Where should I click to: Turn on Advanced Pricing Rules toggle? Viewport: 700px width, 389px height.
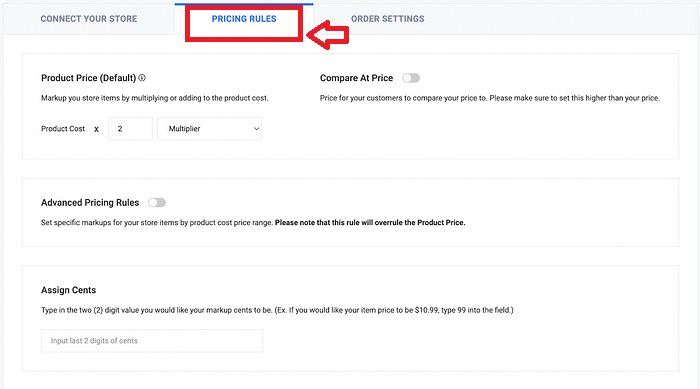(x=157, y=203)
